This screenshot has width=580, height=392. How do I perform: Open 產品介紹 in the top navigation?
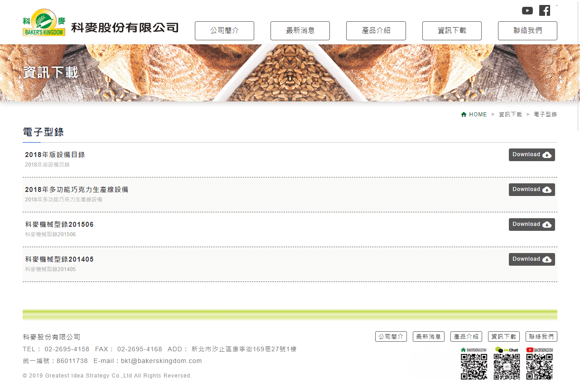(376, 31)
